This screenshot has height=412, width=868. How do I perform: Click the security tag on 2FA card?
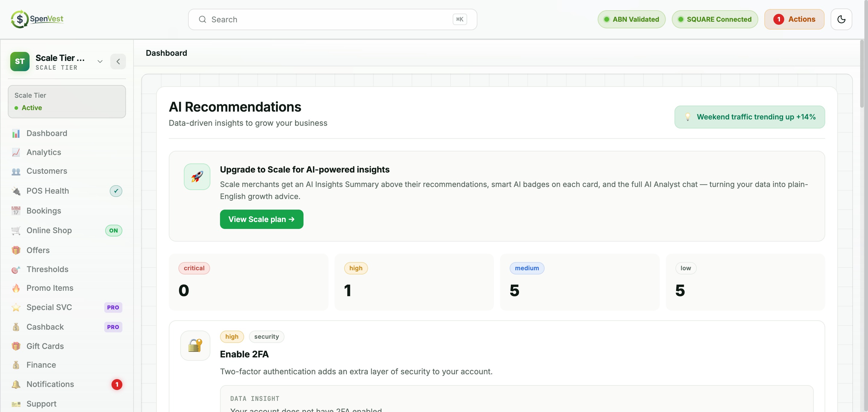pos(266,337)
